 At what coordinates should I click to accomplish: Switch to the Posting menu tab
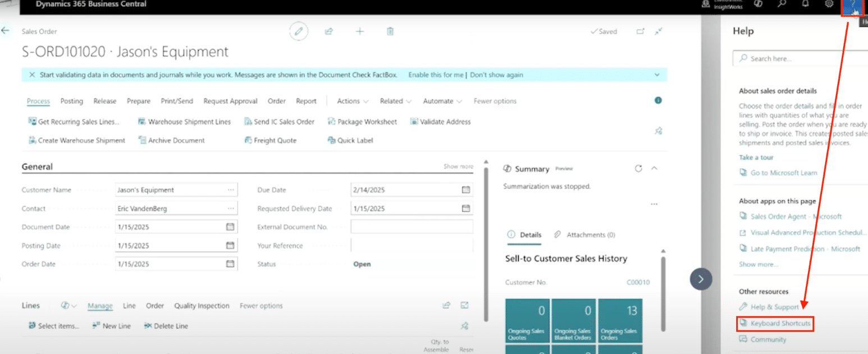[x=72, y=101]
